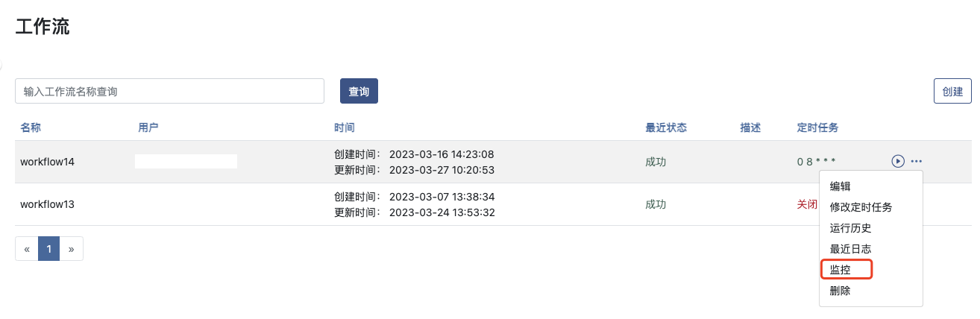The width and height of the screenshot is (980, 319).
Task: Open 运行历史 from the menu
Action: (x=850, y=228)
